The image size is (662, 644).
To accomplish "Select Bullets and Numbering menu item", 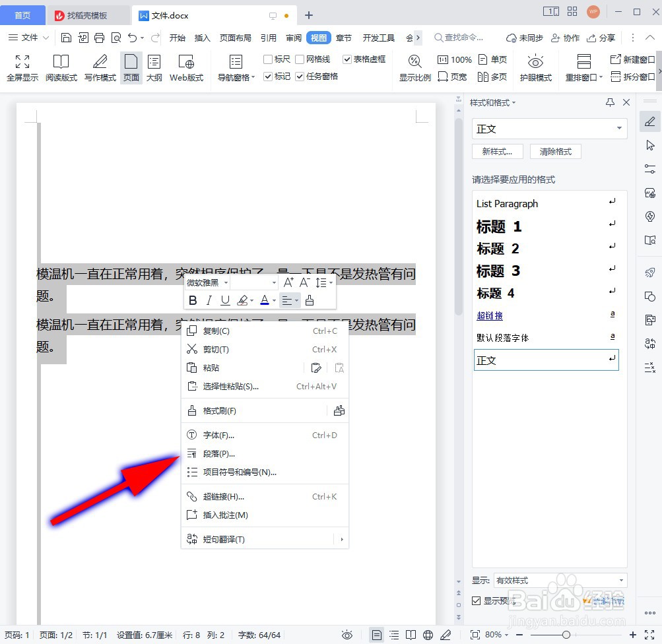I will point(265,472).
